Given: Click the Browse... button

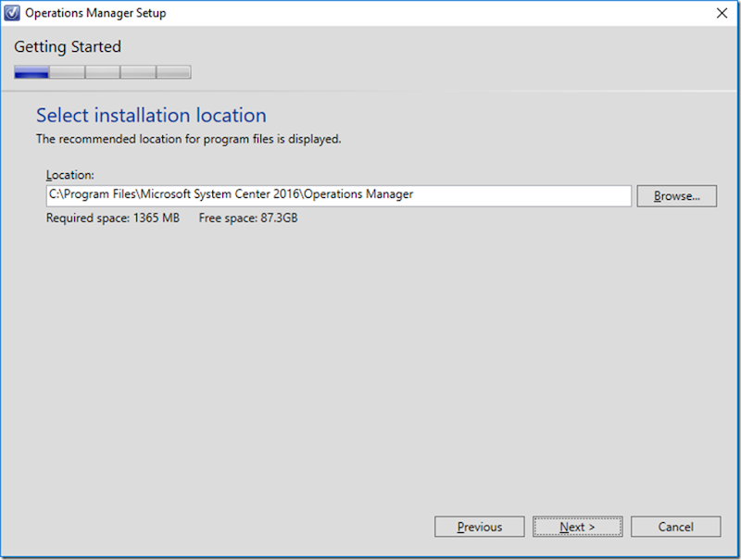Looking at the screenshot, I should pos(677,196).
